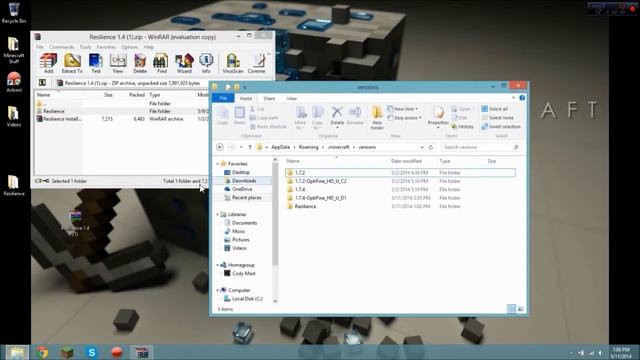Image resolution: width=640 pixels, height=360 pixels.
Task: Select Downloads in Favorites
Action: (243, 181)
